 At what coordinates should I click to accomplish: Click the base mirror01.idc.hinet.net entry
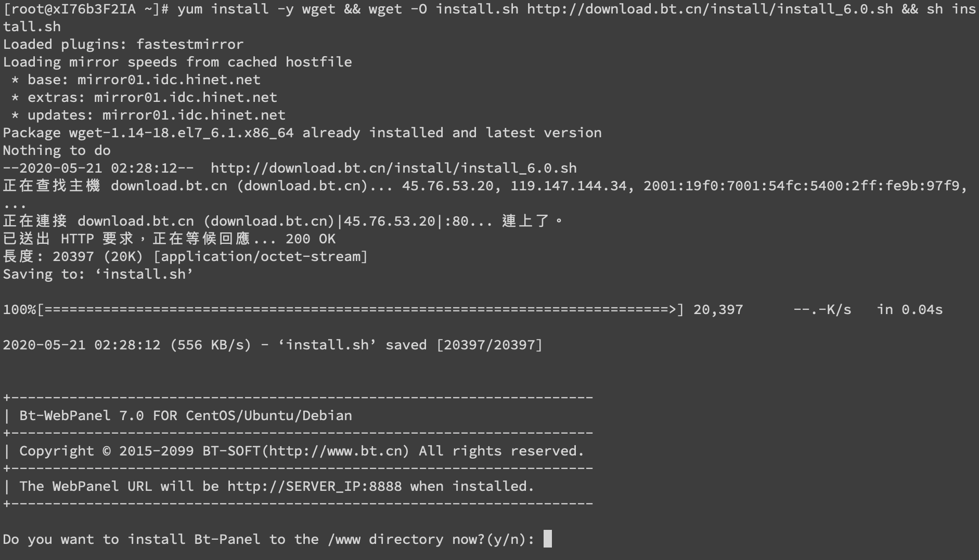point(136,80)
